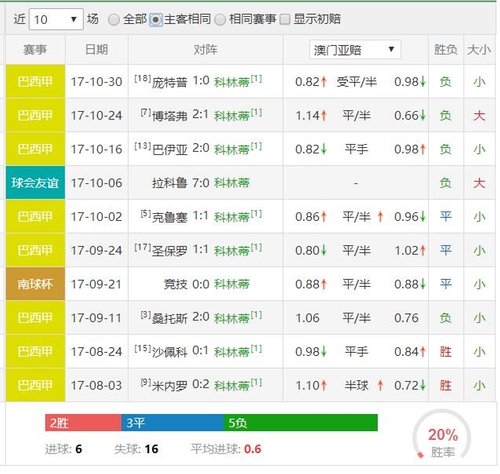This screenshot has width=500, height=474.
Task: Open team 竞技 in 17-09-21 match
Action: [175, 284]
